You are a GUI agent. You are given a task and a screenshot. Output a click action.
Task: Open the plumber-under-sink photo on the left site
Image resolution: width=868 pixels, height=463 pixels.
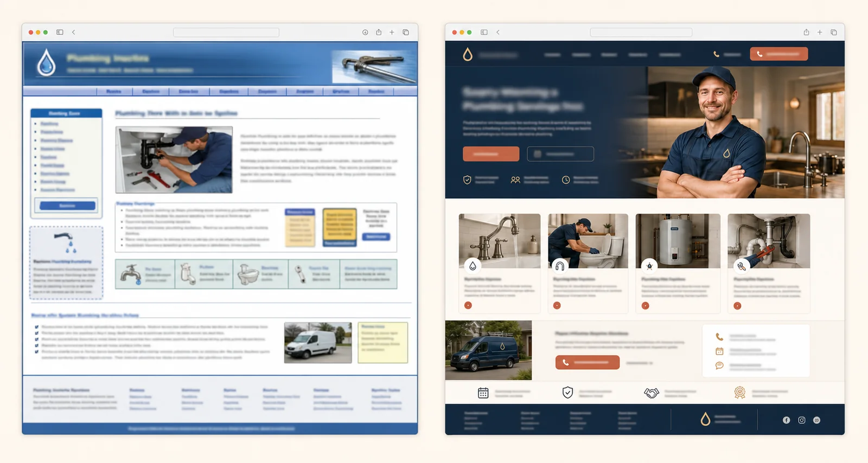tap(174, 160)
